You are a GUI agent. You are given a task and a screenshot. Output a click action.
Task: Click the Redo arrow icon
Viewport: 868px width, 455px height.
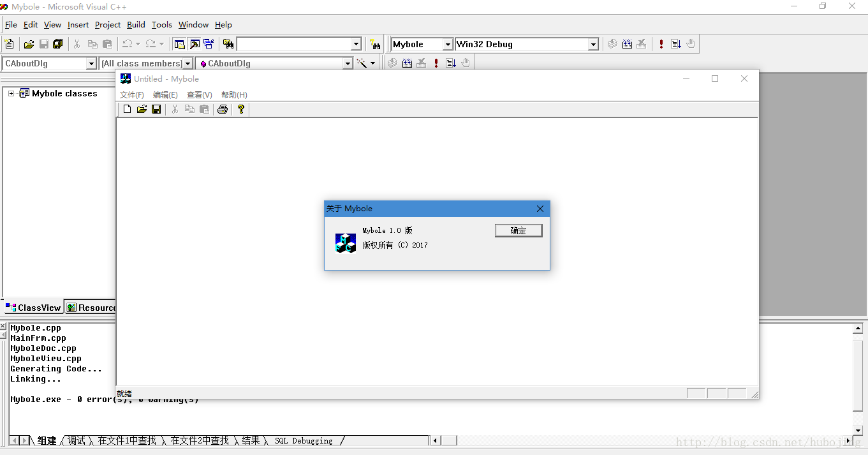[151, 44]
